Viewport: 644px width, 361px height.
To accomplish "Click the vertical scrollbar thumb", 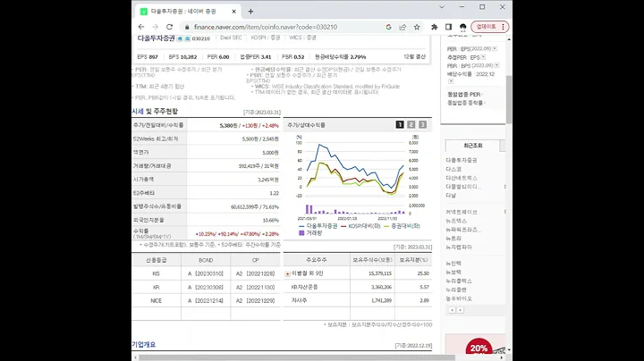I will pos(509,99).
